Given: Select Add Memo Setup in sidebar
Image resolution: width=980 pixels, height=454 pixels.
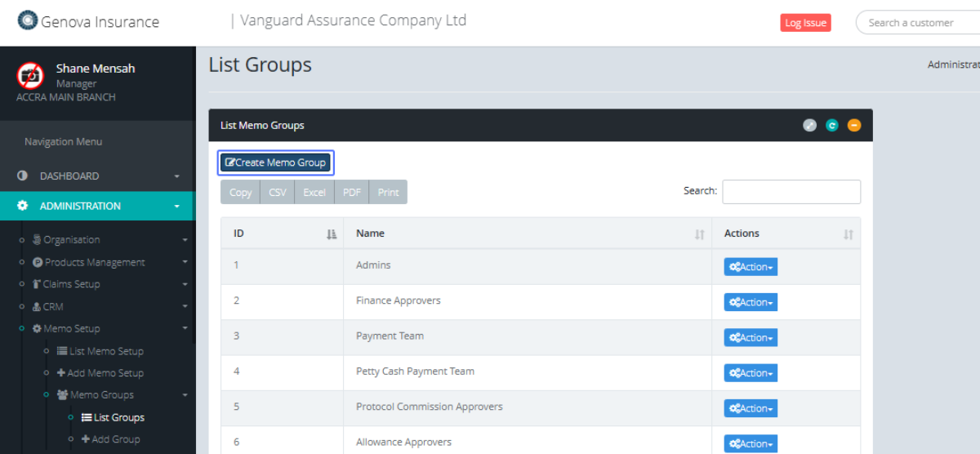Looking at the screenshot, I should pyautogui.click(x=106, y=373).
